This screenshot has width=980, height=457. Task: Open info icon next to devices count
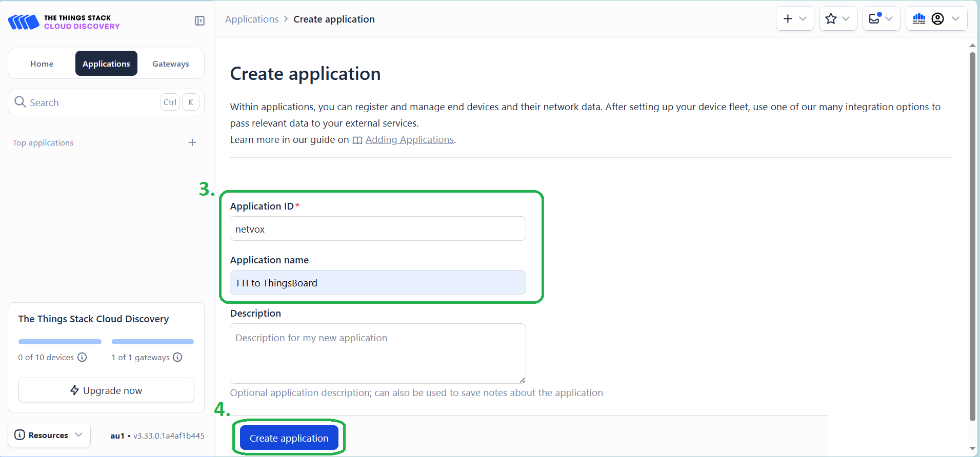(x=82, y=357)
